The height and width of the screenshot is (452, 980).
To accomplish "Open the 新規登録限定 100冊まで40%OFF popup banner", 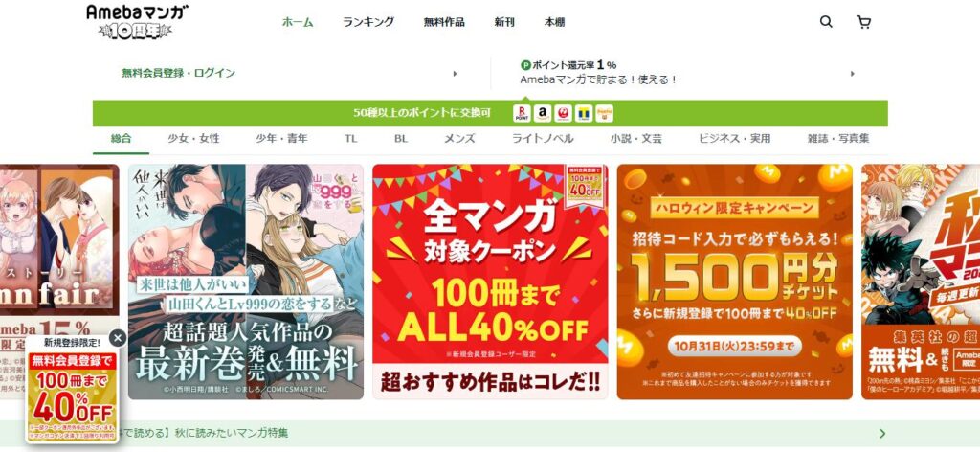I will (73, 389).
